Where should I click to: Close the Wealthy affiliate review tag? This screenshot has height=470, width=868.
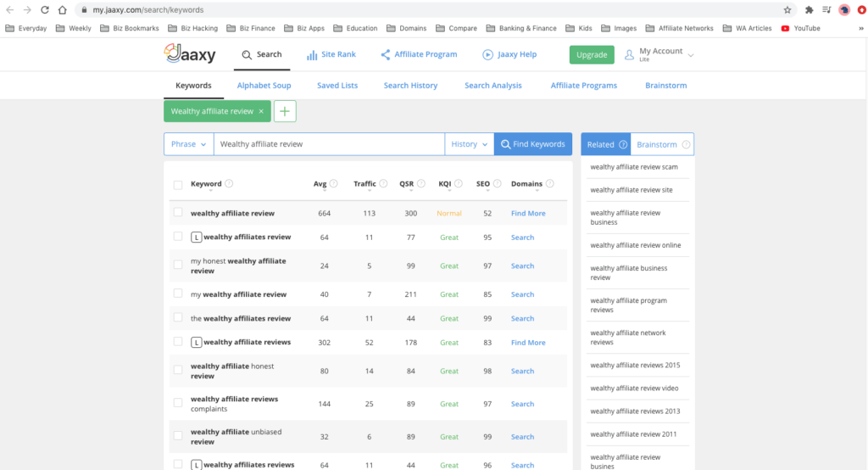[261, 111]
